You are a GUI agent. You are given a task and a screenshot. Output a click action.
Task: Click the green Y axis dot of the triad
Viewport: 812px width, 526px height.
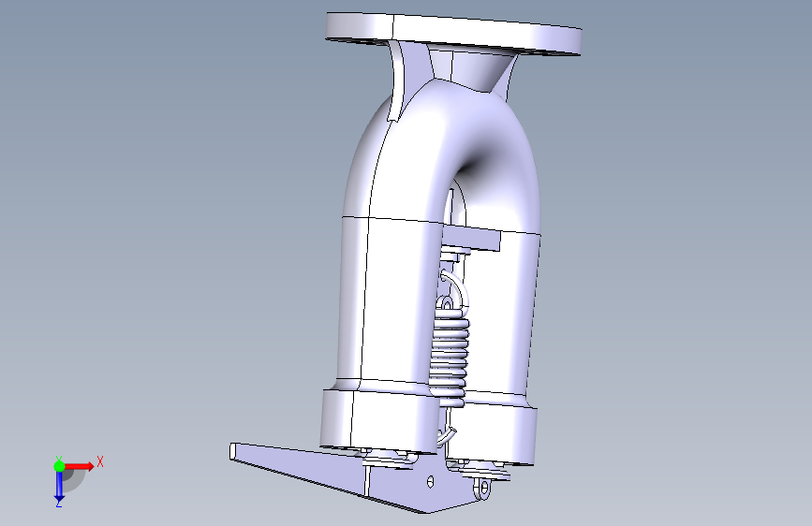(x=59, y=466)
